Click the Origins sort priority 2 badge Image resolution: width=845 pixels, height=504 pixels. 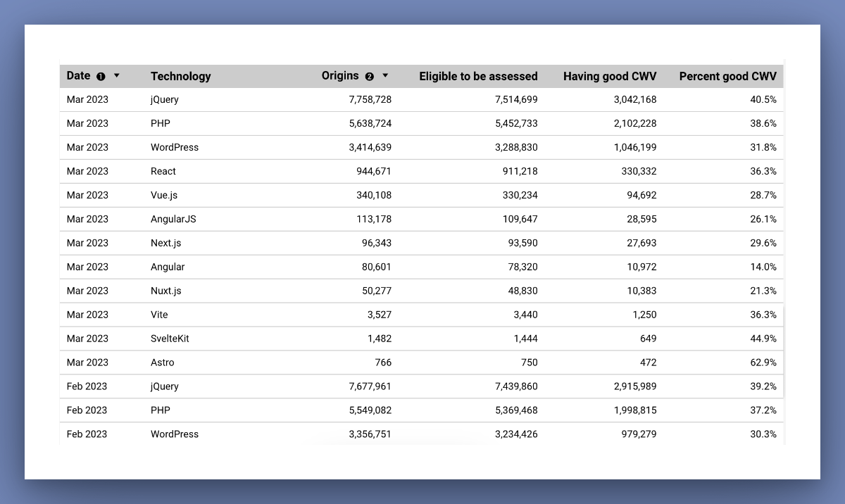[370, 76]
